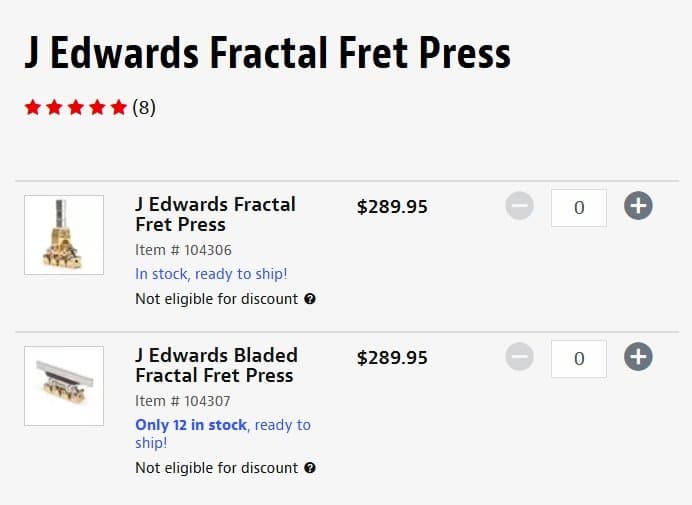Click discount help icon for item 104307
This screenshot has width=692, height=505.
310,468
